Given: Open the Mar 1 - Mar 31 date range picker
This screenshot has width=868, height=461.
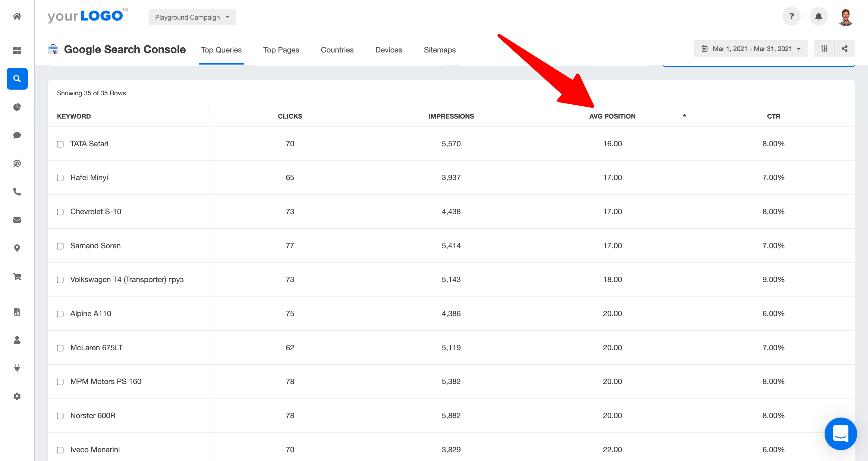Looking at the screenshot, I should pos(751,49).
